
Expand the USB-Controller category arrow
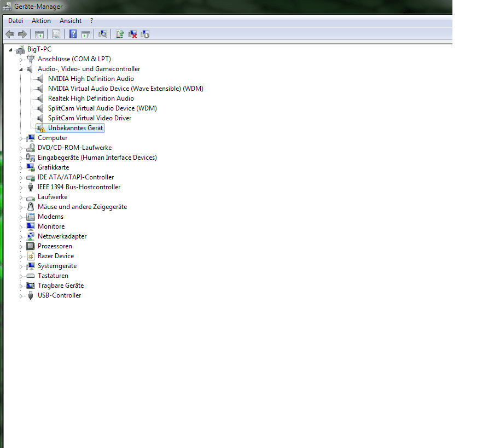click(x=21, y=296)
